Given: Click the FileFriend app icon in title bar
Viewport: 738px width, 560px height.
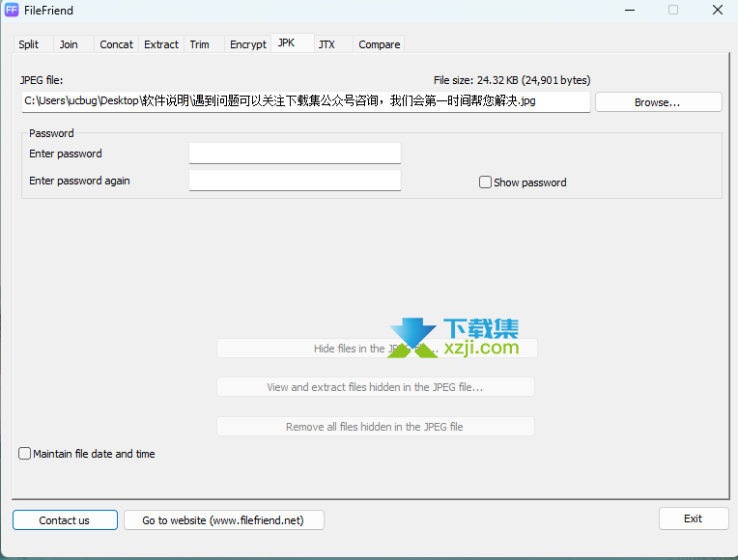Looking at the screenshot, I should (12, 10).
